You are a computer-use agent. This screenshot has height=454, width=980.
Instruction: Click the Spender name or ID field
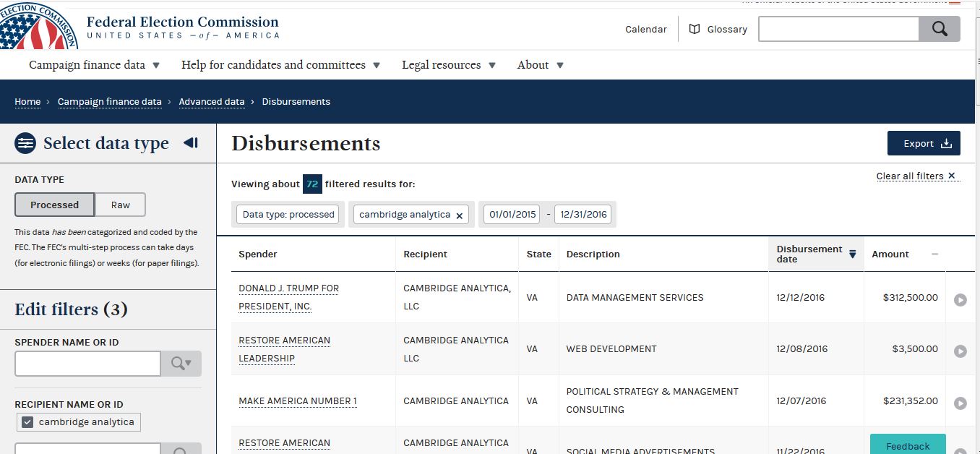coord(87,364)
